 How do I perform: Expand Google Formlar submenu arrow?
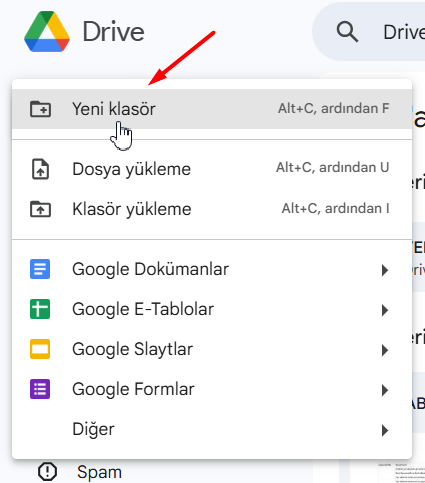tap(385, 390)
